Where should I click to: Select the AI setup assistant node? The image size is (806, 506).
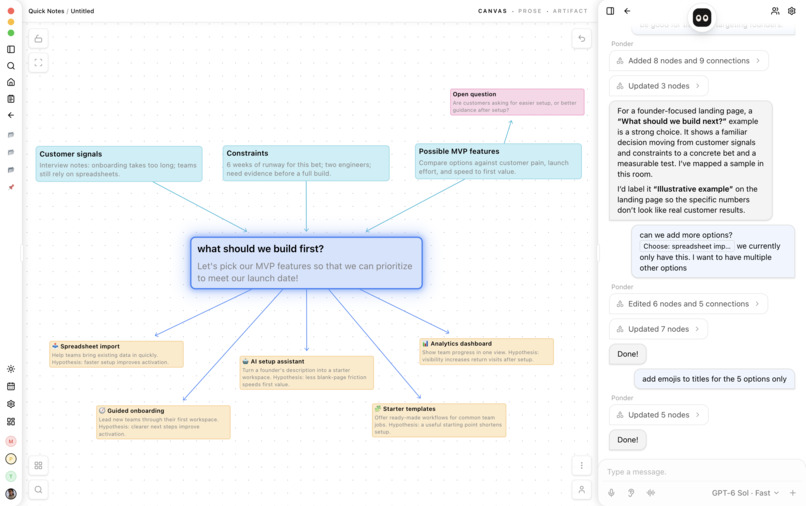[x=306, y=373]
